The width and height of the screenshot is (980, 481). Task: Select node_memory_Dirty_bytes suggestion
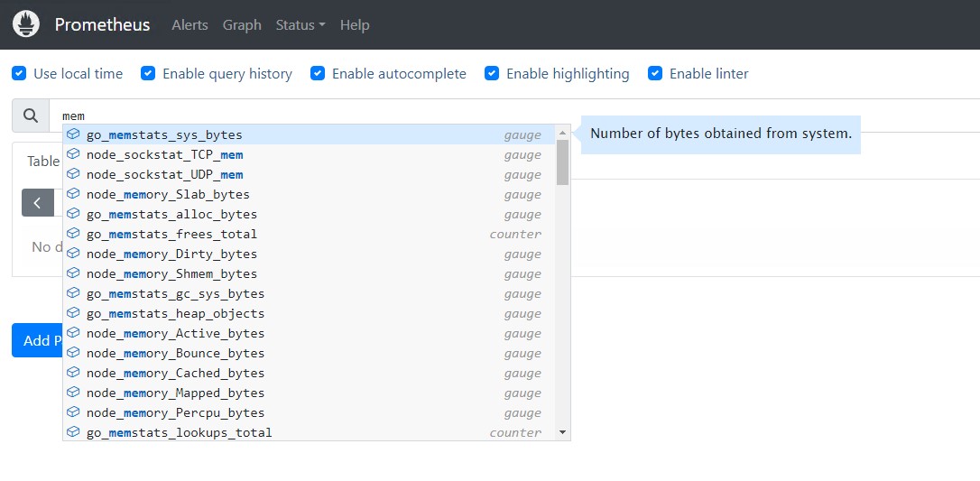(310, 254)
